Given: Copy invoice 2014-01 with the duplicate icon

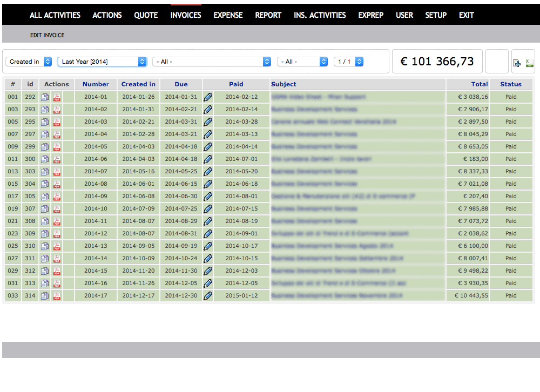Looking at the screenshot, I should coord(45,97).
